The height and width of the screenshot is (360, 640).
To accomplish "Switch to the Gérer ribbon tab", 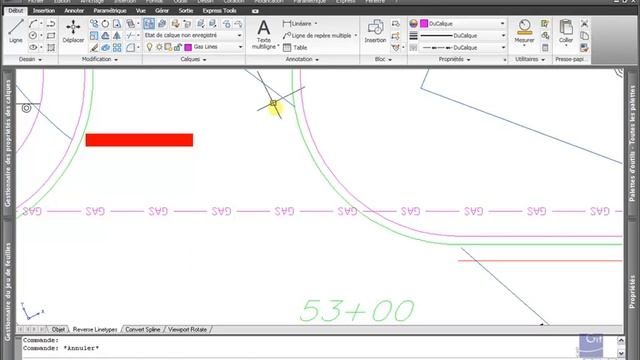I will [x=162, y=11].
